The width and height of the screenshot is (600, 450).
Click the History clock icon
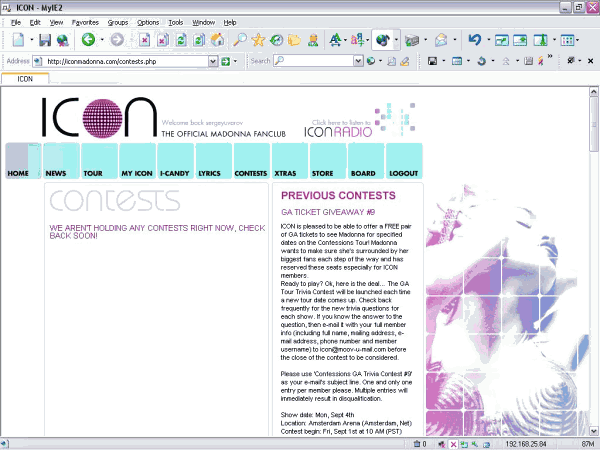pyautogui.click(x=276, y=40)
